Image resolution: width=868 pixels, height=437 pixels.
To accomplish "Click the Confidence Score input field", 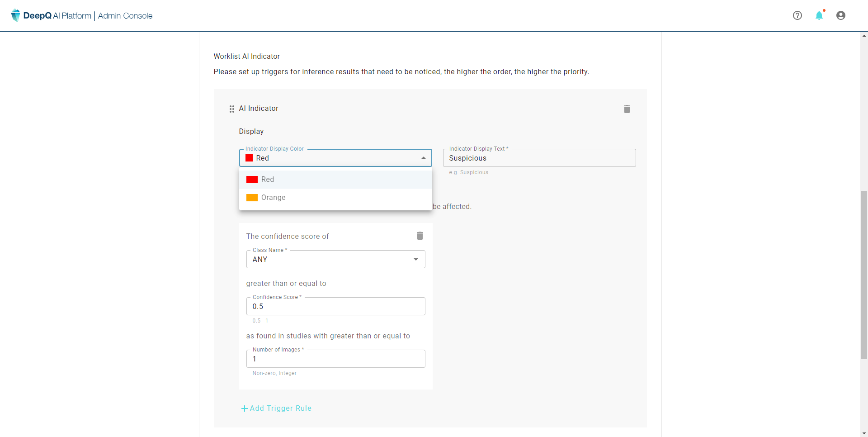I will tap(335, 306).
